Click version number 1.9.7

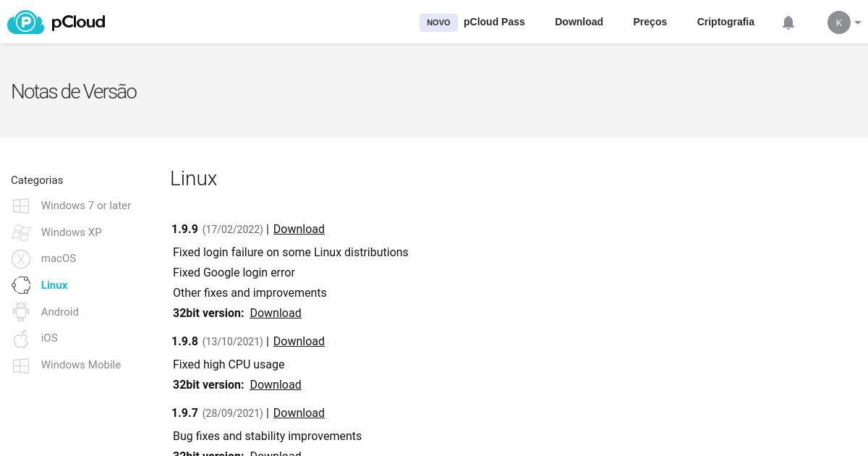(x=184, y=413)
